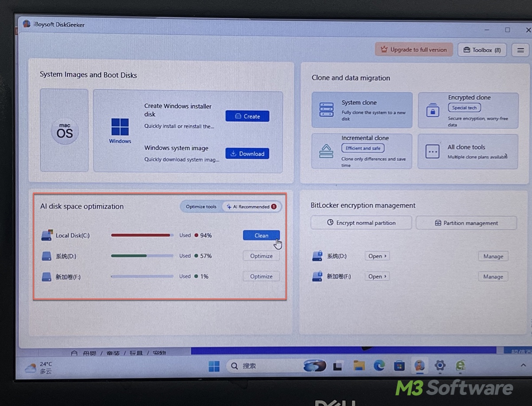Image resolution: width=532 pixels, height=406 pixels.
Task: Open Settings gear from the taskbar
Action: pyautogui.click(x=440, y=366)
